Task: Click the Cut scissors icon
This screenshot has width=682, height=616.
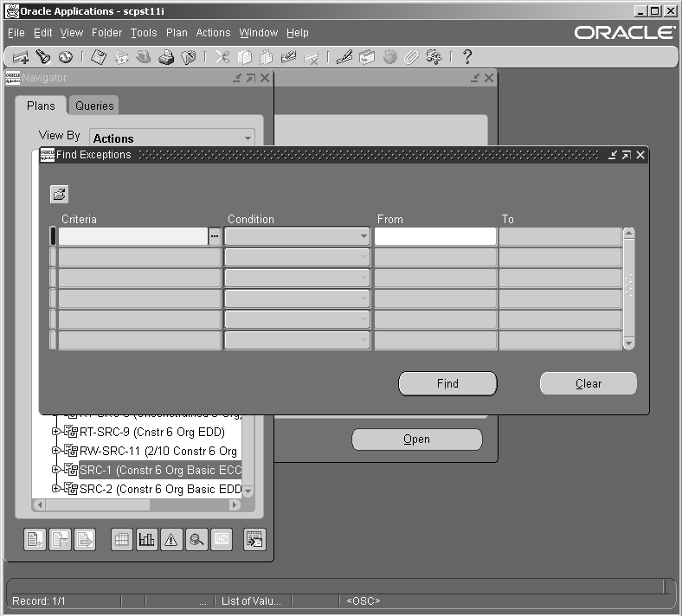Action: (x=222, y=57)
